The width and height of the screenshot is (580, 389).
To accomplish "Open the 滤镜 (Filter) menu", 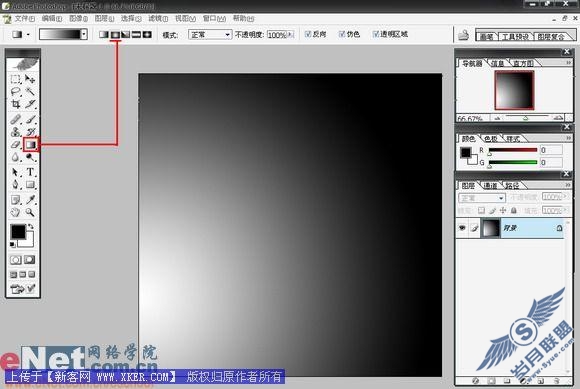I will 158,18.
